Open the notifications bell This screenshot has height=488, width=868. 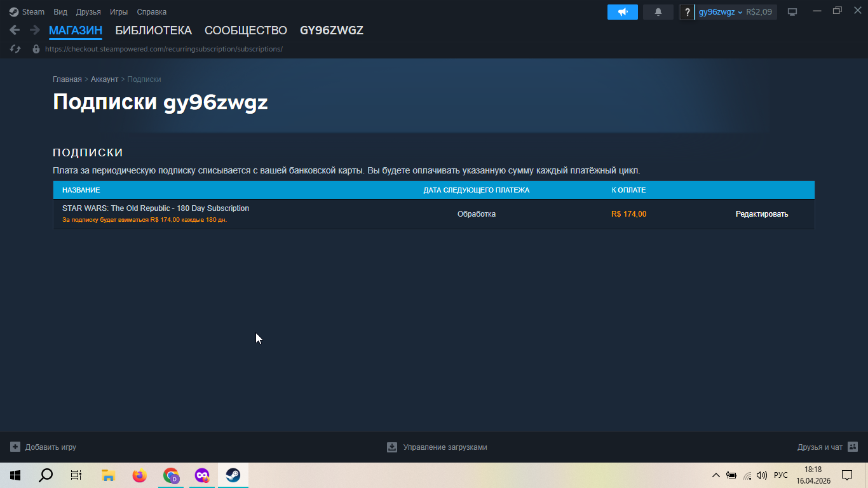tap(658, 12)
